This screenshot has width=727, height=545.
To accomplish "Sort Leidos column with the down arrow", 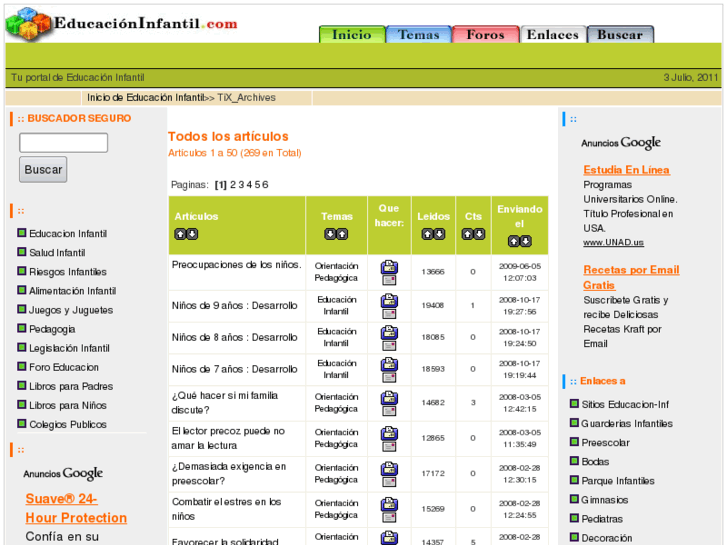I will pos(439,234).
